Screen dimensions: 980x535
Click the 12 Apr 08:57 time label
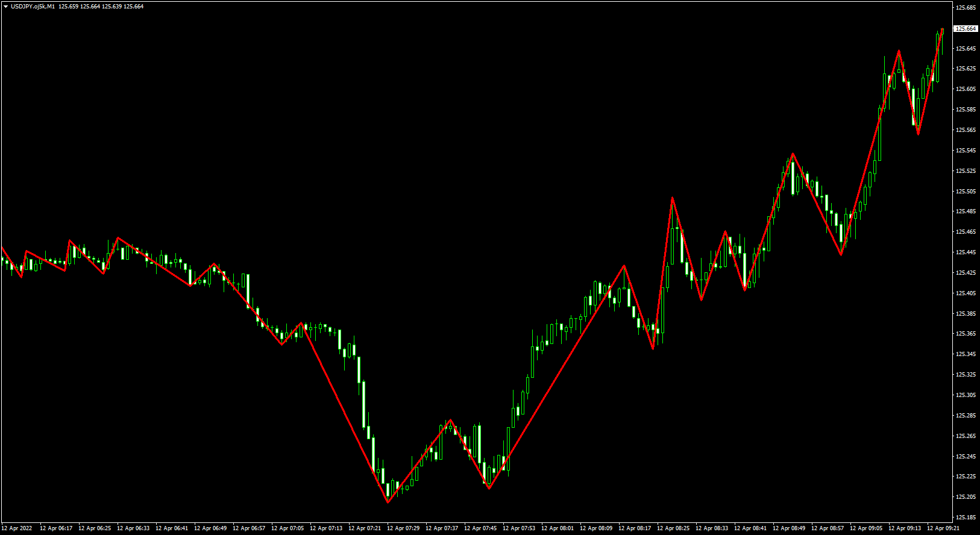828,528
